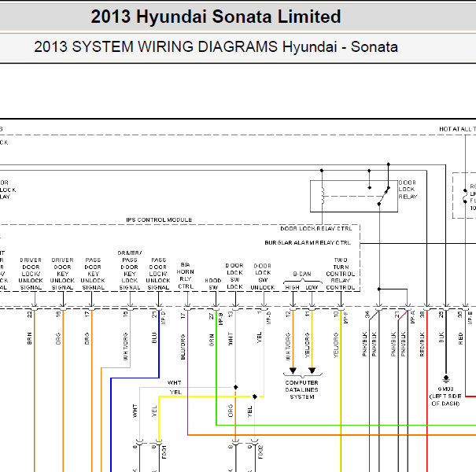Click pin number 13 on the WHT wire
This screenshot has width=476, height=472.
coord(231,315)
